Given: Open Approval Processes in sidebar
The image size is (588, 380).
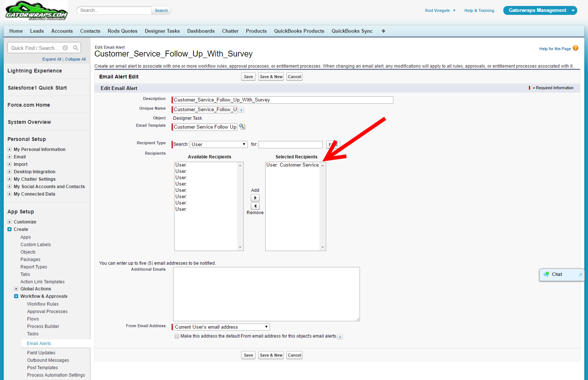Looking at the screenshot, I should click(47, 312).
